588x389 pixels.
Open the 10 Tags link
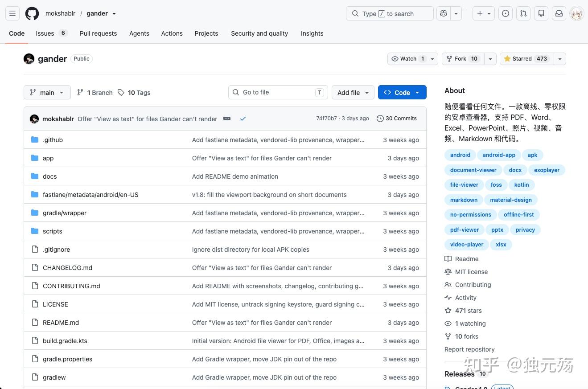pos(134,92)
